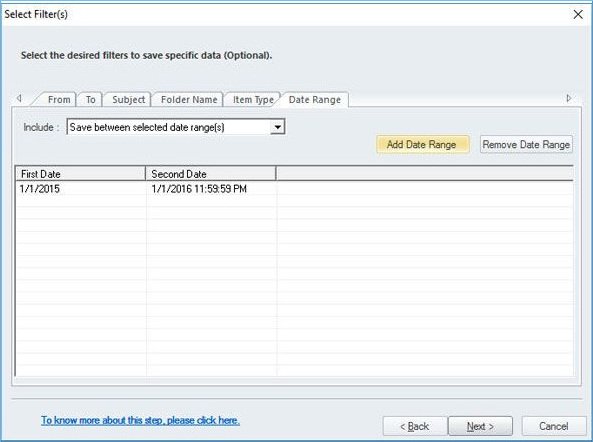The image size is (593, 442).
Task: Click the right tab scroll arrow
Action: click(569, 98)
